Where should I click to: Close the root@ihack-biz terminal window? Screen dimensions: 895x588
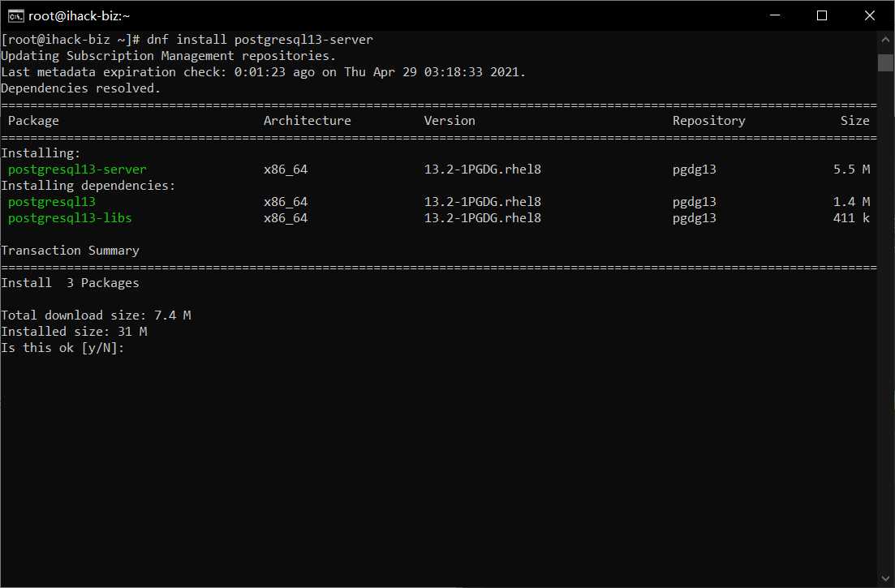point(870,15)
